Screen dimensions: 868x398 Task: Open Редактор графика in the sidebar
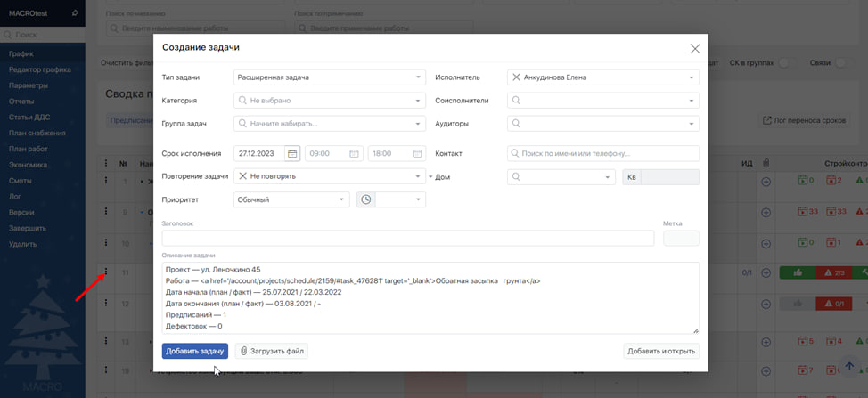click(39, 70)
